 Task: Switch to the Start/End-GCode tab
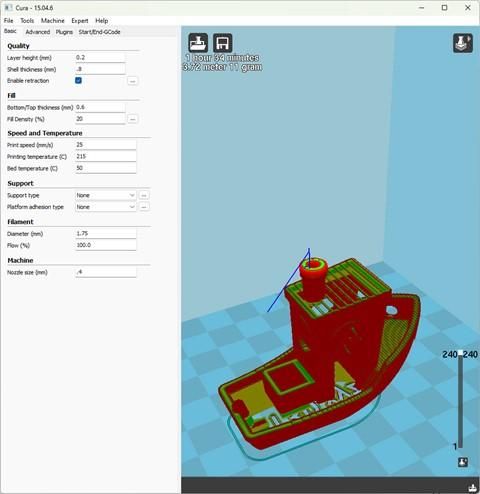[99, 32]
